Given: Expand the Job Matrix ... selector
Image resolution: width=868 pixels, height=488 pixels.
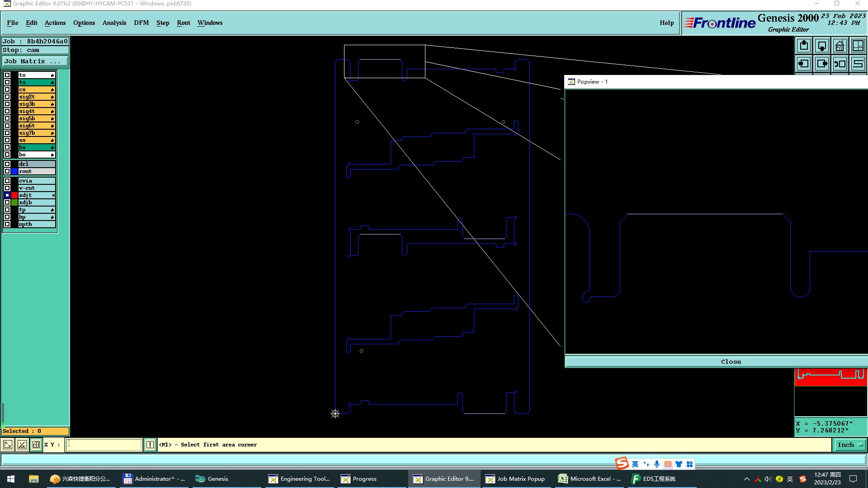Looking at the screenshot, I should click(x=35, y=61).
